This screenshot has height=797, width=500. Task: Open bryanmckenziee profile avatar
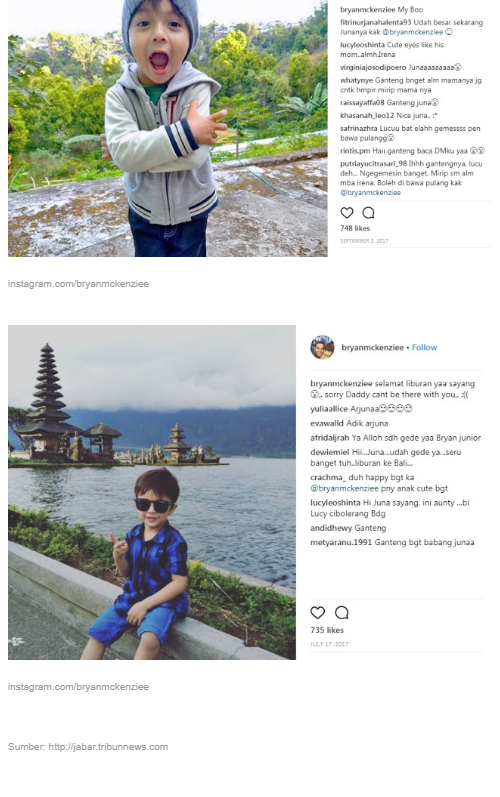tap(322, 347)
